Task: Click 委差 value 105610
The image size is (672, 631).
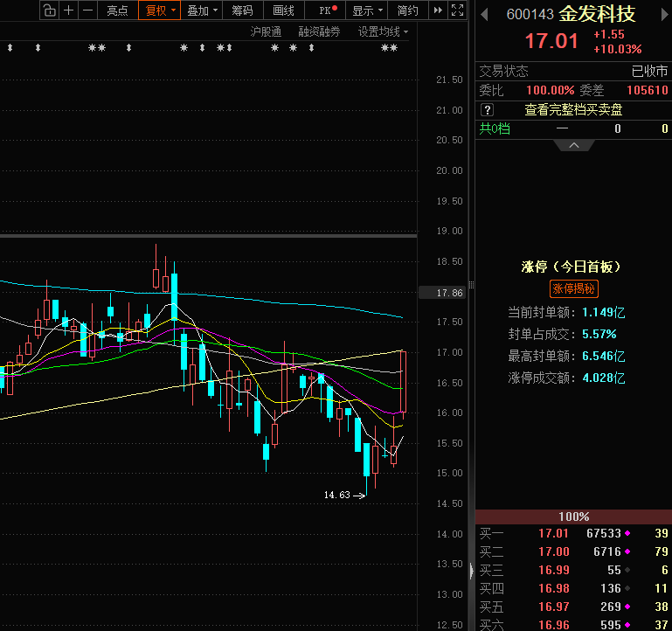Action: pyautogui.click(x=648, y=90)
